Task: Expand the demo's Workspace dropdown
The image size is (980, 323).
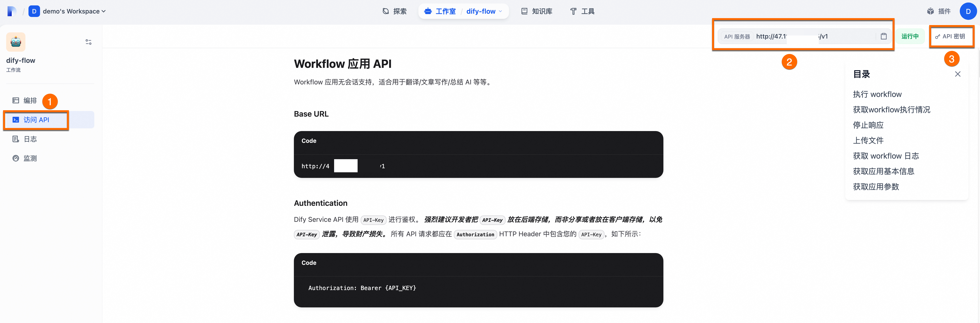Action: coord(74,11)
